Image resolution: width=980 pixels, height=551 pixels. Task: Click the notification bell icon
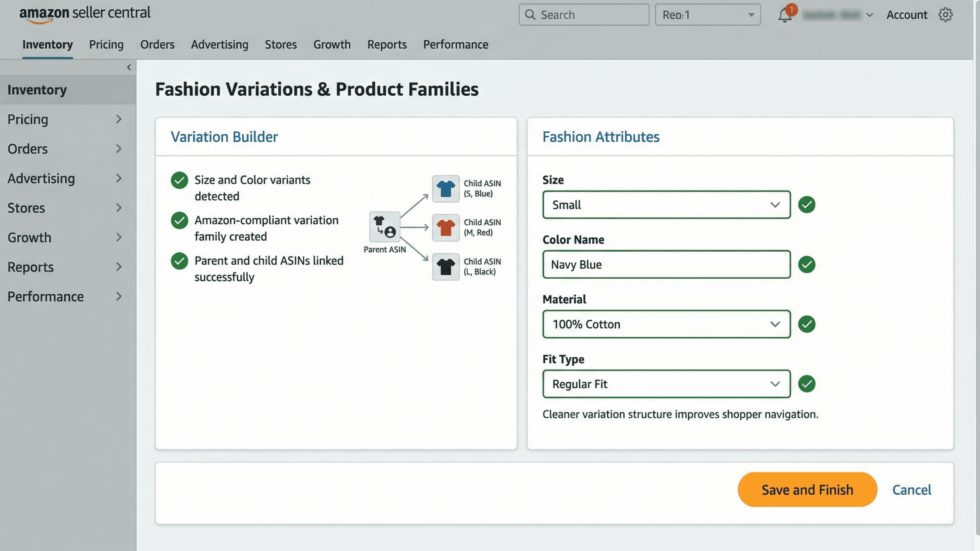(785, 15)
